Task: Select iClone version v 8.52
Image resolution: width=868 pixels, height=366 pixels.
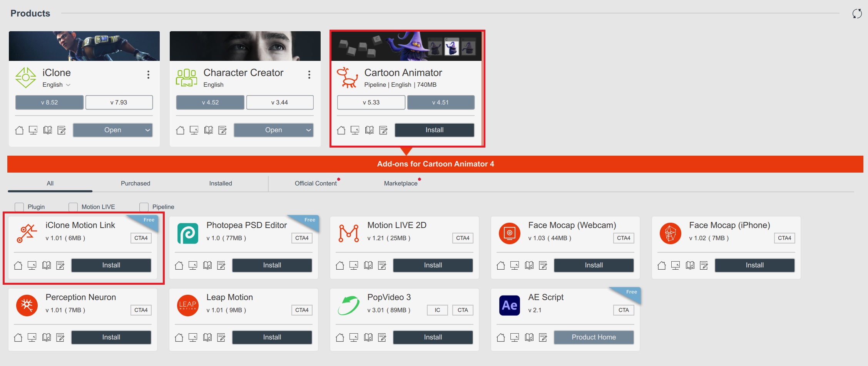Action: (x=49, y=102)
